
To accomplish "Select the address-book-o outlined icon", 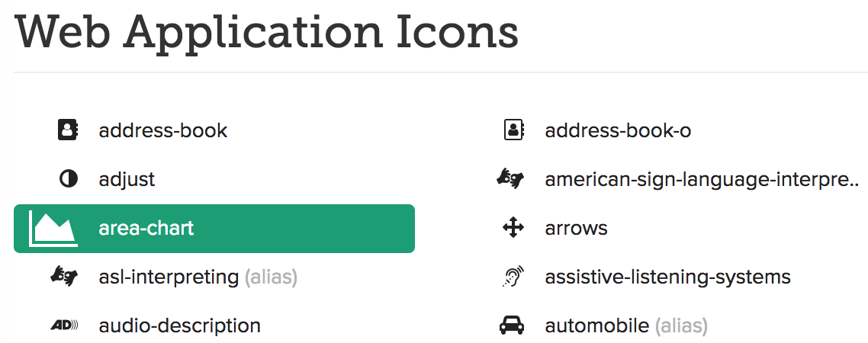I will pyautogui.click(x=514, y=130).
